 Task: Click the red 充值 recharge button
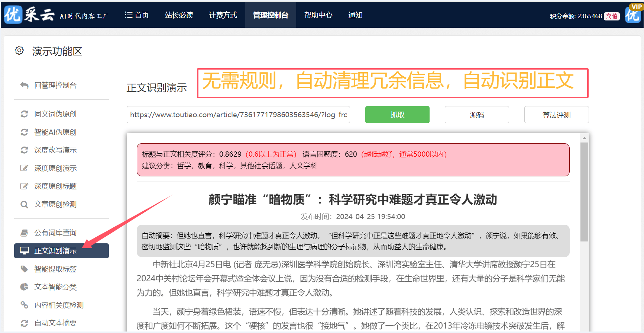pyautogui.click(x=612, y=16)
